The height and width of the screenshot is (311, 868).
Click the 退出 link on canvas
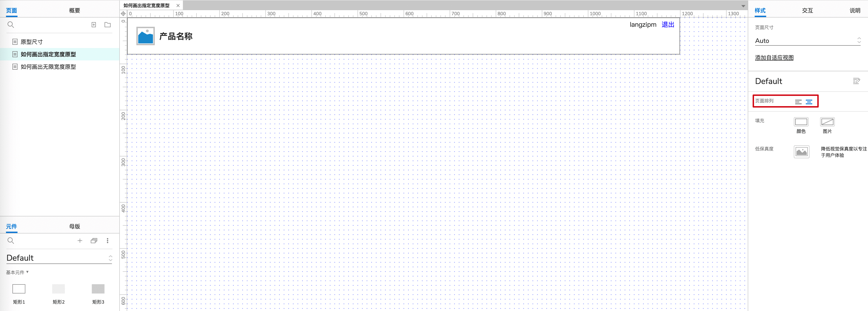[668, 25]
